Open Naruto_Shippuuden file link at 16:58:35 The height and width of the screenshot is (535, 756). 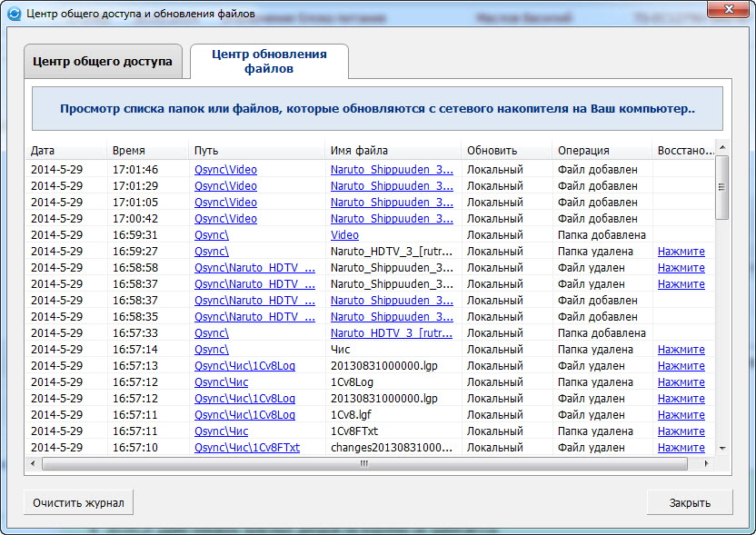pyautogui.click(x=392, y=317)
